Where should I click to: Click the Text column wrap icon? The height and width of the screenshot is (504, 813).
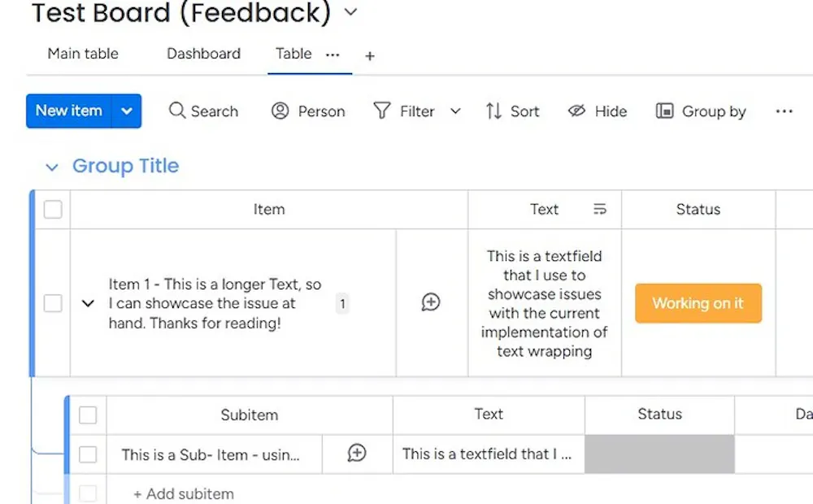click(600, 210)
